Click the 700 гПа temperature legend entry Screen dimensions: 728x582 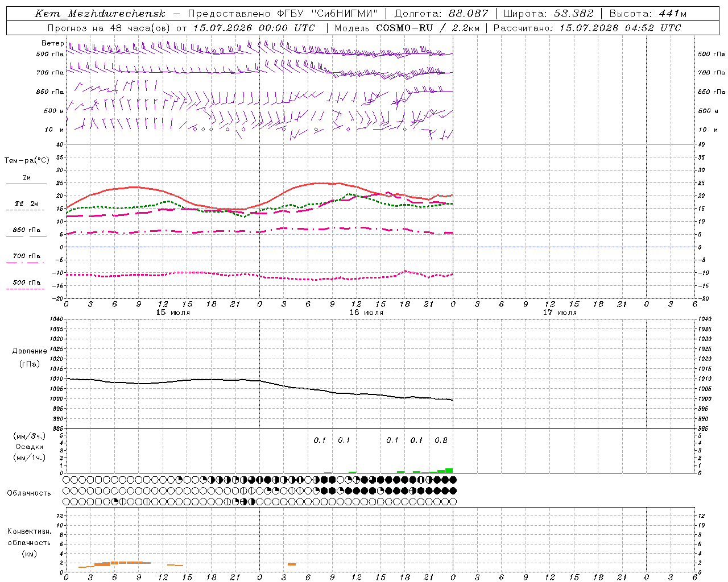[26, 256]
